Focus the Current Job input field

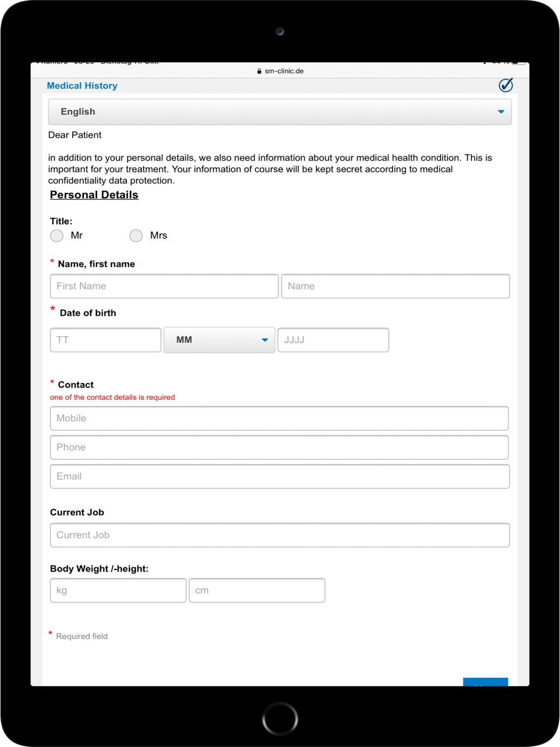tap(279, 535)
